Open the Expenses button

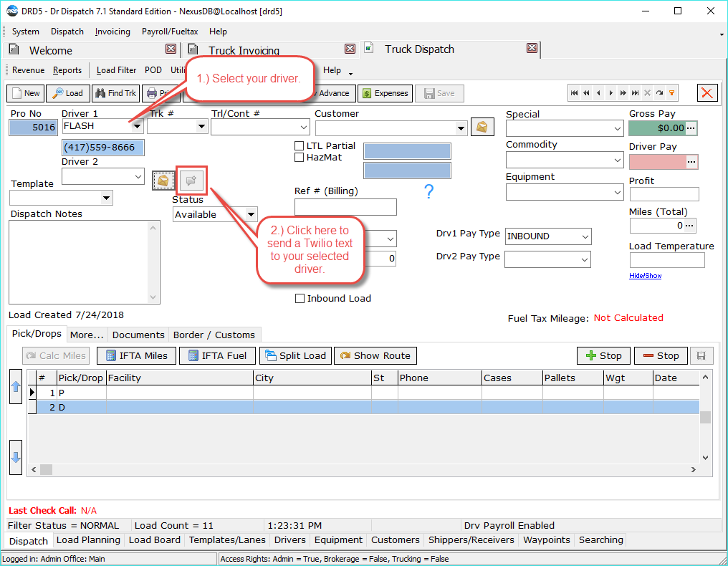[x=385, y=93]
